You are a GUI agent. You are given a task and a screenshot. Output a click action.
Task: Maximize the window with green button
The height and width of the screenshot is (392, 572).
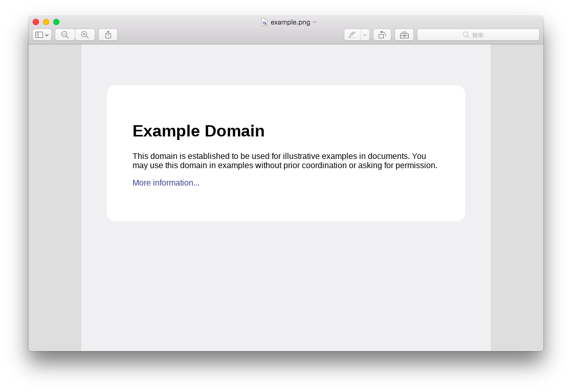coord(56,22)
